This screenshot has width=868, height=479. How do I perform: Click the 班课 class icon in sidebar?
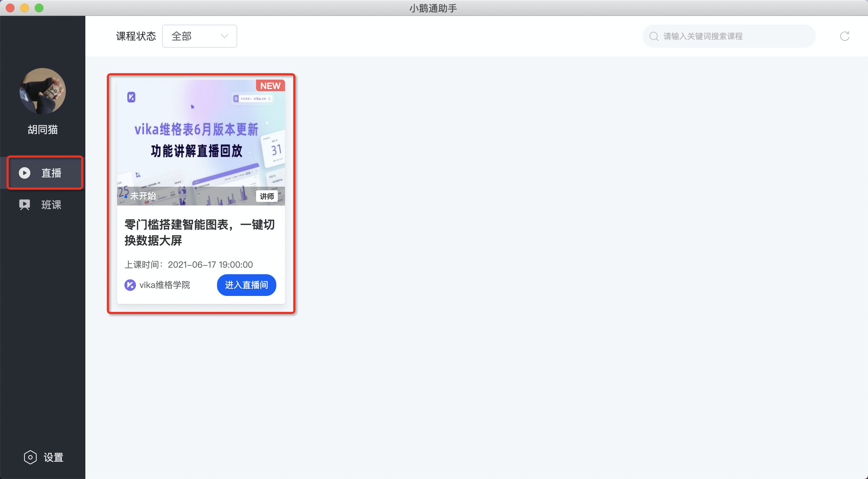pos(25,205)
